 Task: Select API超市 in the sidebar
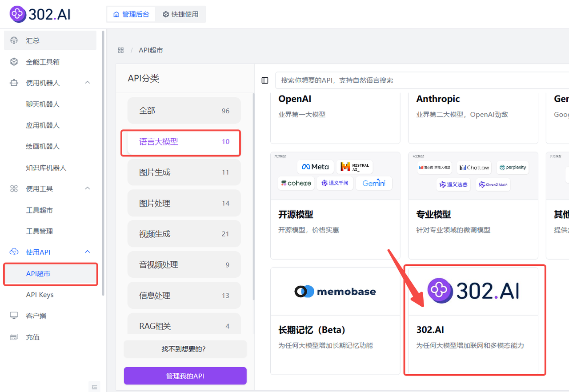coord(50,274)
